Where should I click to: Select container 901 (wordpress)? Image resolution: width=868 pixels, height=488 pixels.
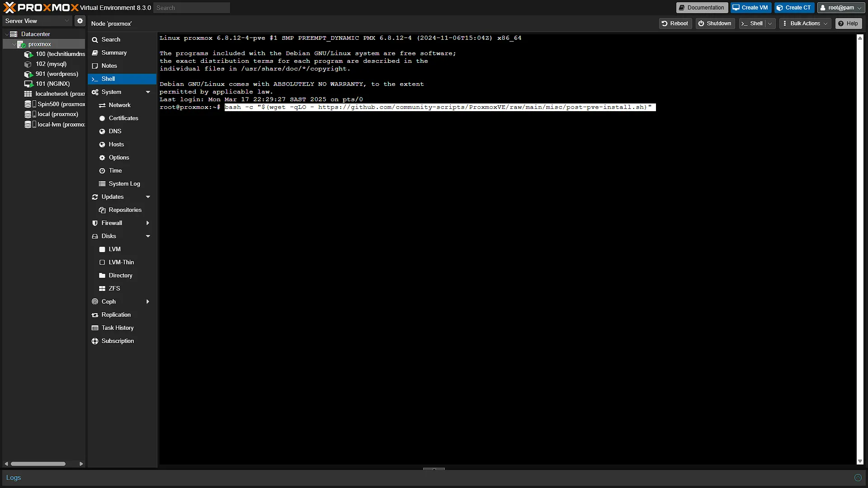tap(51, 74)
